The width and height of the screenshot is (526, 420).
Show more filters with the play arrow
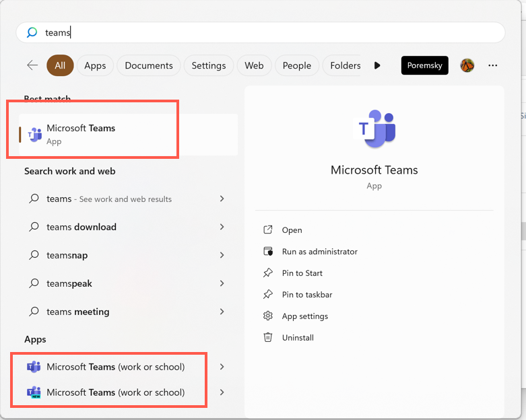pos(377,65)
